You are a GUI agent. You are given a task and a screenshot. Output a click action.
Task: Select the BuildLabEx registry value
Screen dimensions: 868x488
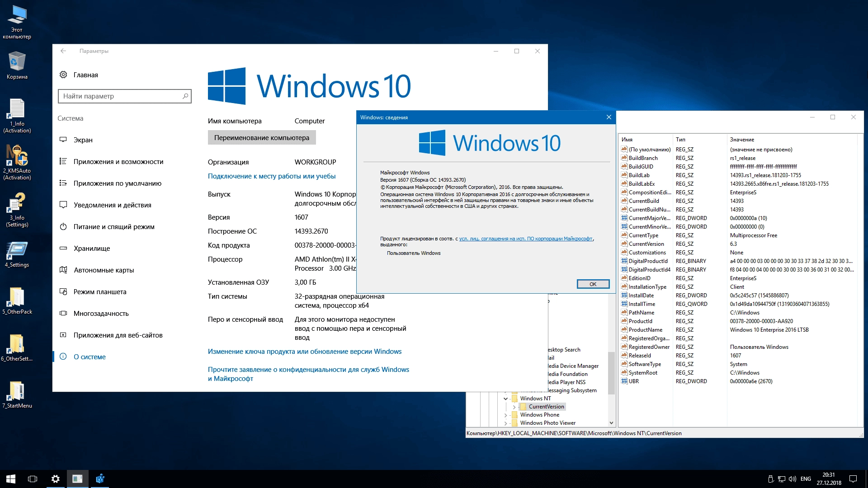642,184
